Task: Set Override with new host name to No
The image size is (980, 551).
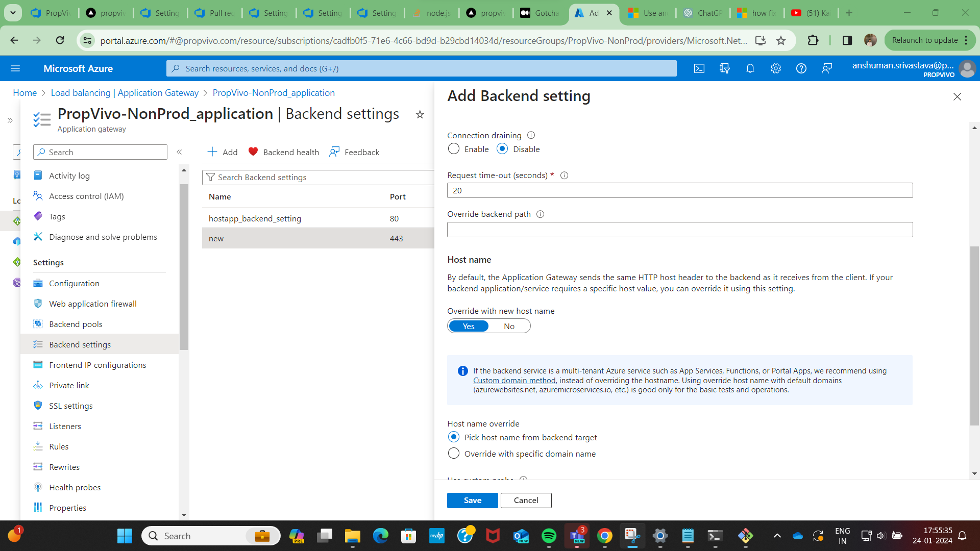Action: [509, 326]
